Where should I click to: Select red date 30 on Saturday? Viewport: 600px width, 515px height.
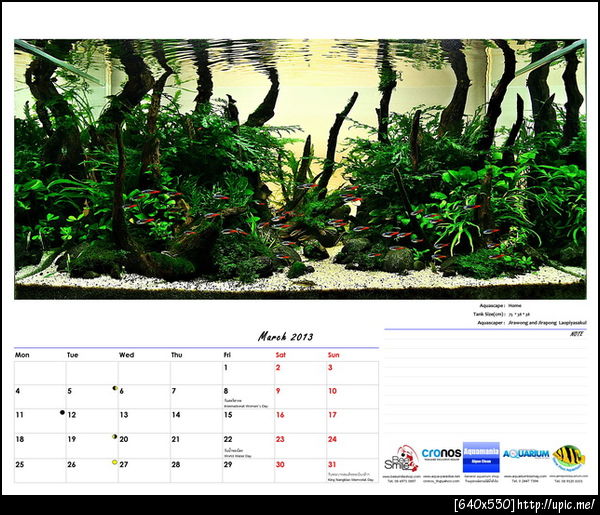(x=280, y=464)
